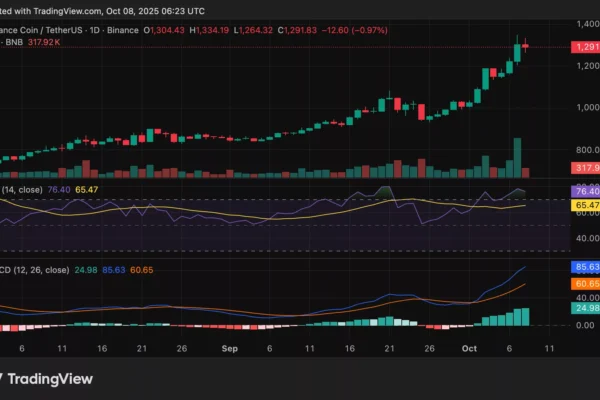The height and width of the screenshot is (400, 600).
Task: Click the 1,000 level on price axis
Action: pos(584,107)
